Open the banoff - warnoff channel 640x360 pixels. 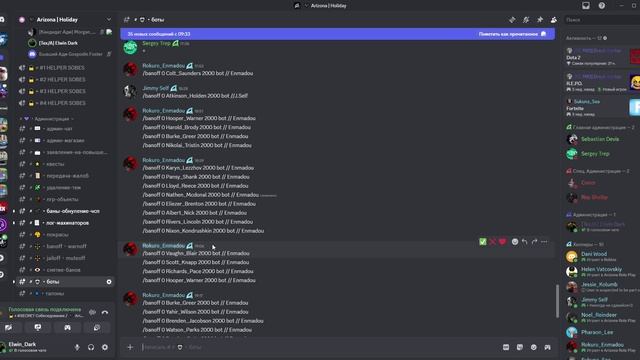click(x=65, y=247)
